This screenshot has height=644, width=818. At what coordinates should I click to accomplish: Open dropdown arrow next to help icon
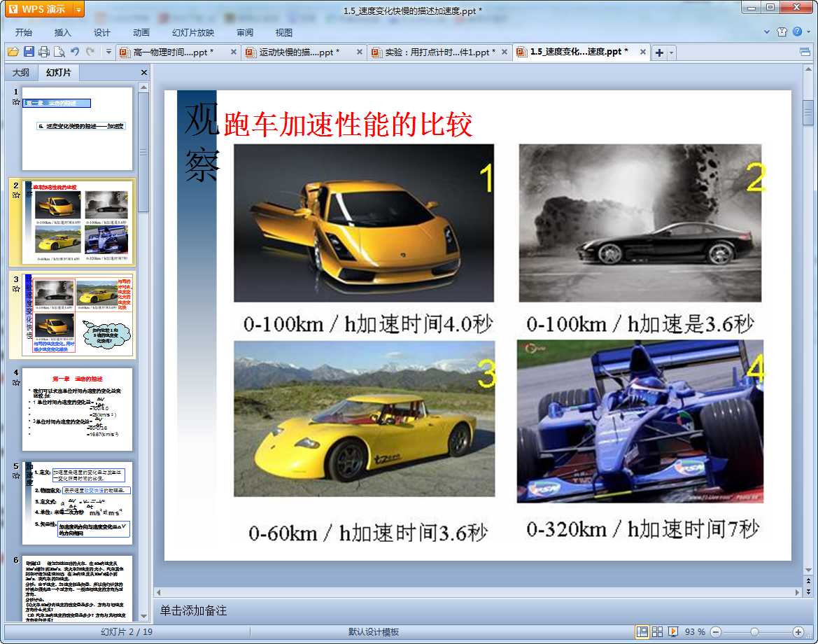808,32
